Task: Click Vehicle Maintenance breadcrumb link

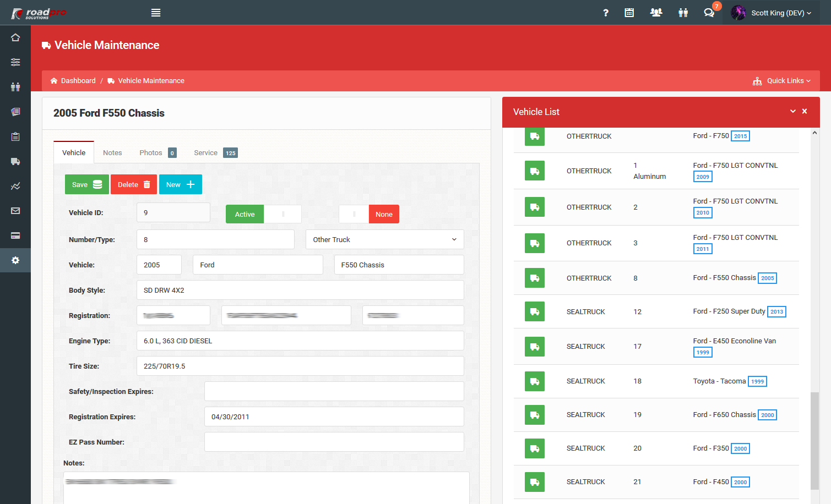Action: click(146, 81)
